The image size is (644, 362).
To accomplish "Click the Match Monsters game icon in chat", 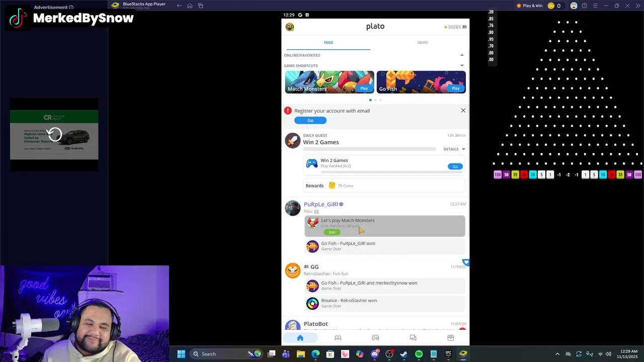I will tap(313, 223).
